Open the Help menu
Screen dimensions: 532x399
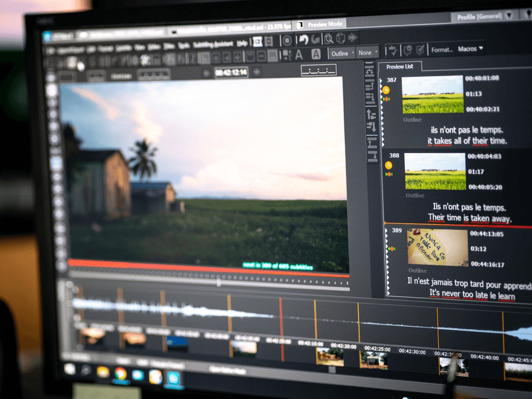pyautogui.click(x=242, y=43)
